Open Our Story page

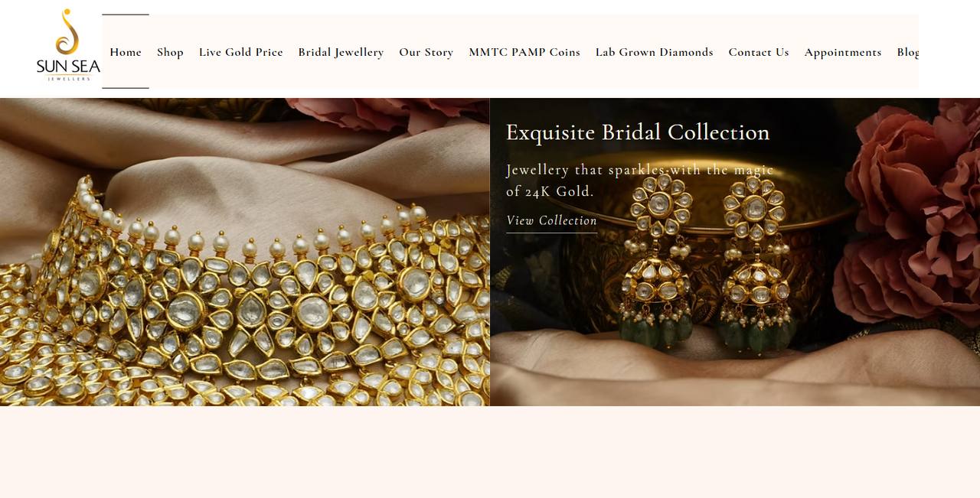coord(426,52)
